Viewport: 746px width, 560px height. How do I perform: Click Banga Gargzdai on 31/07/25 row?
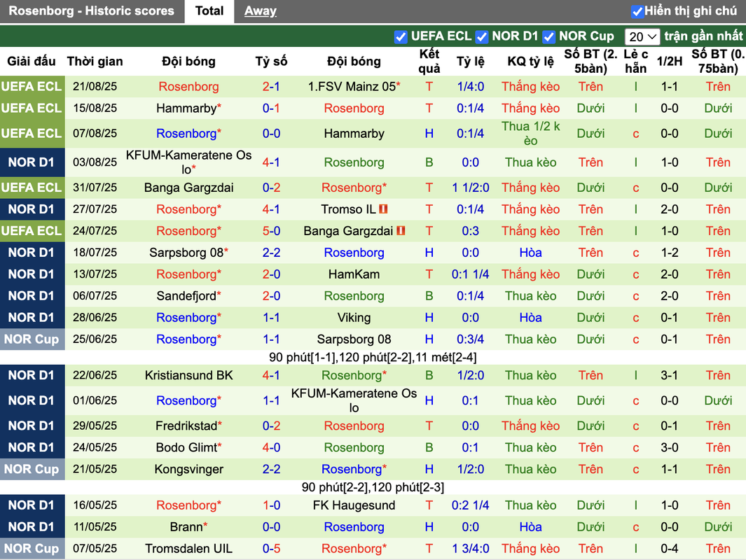click(x=189, y=188)
